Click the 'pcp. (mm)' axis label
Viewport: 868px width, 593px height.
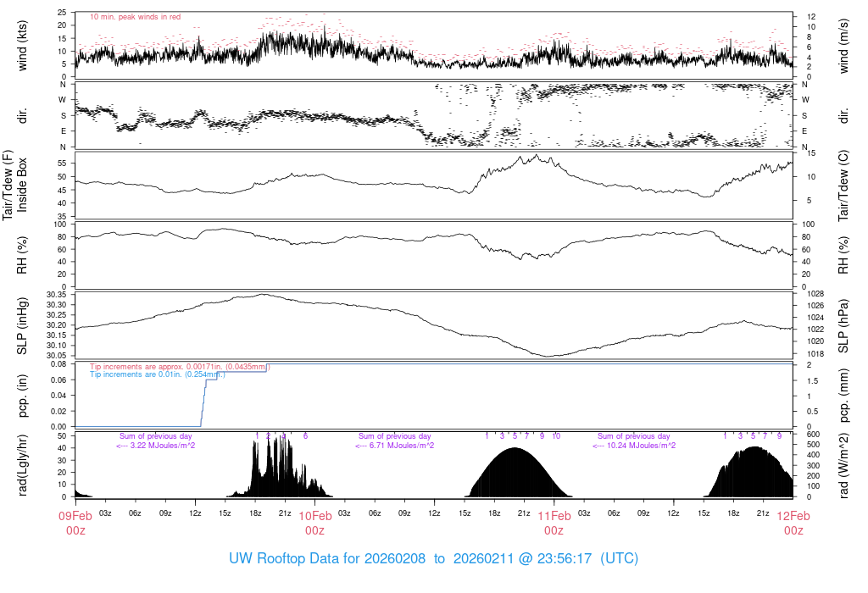[x=843, y=396]
